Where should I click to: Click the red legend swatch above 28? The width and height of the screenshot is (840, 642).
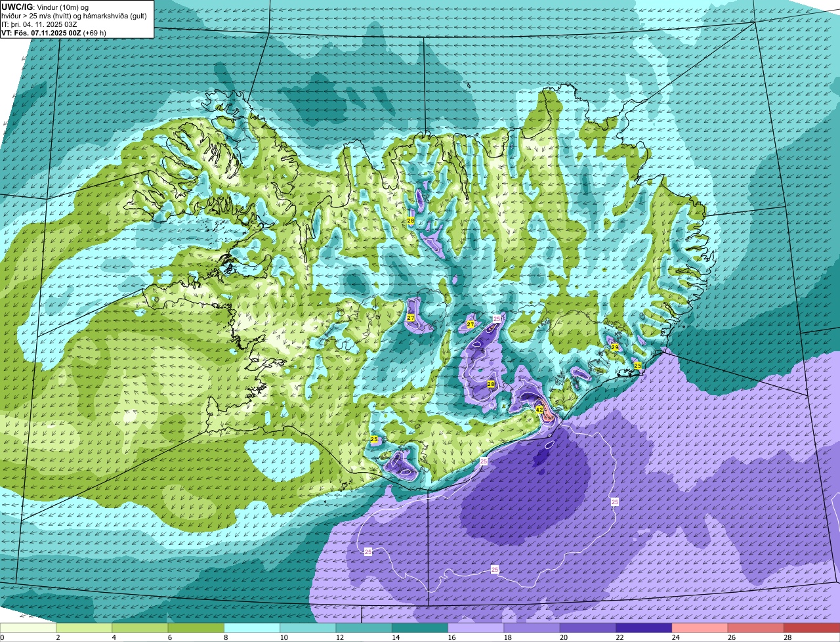812,628
